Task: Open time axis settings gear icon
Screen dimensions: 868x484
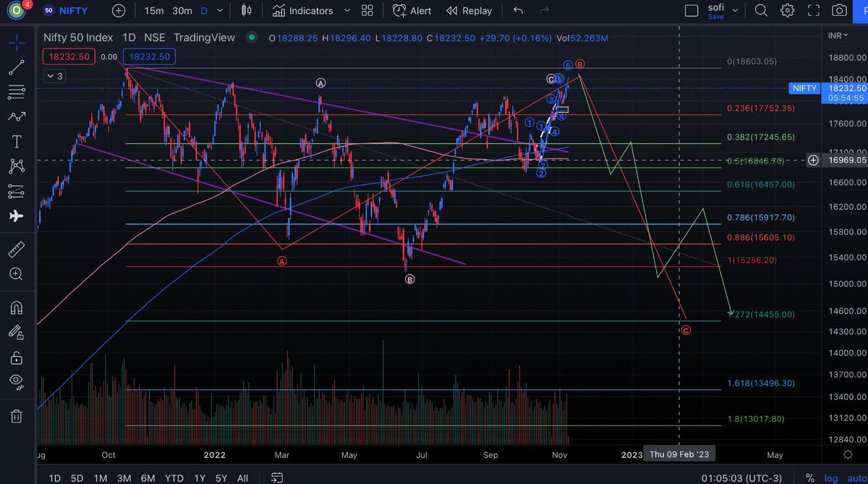Action: [x=848, y=454]
